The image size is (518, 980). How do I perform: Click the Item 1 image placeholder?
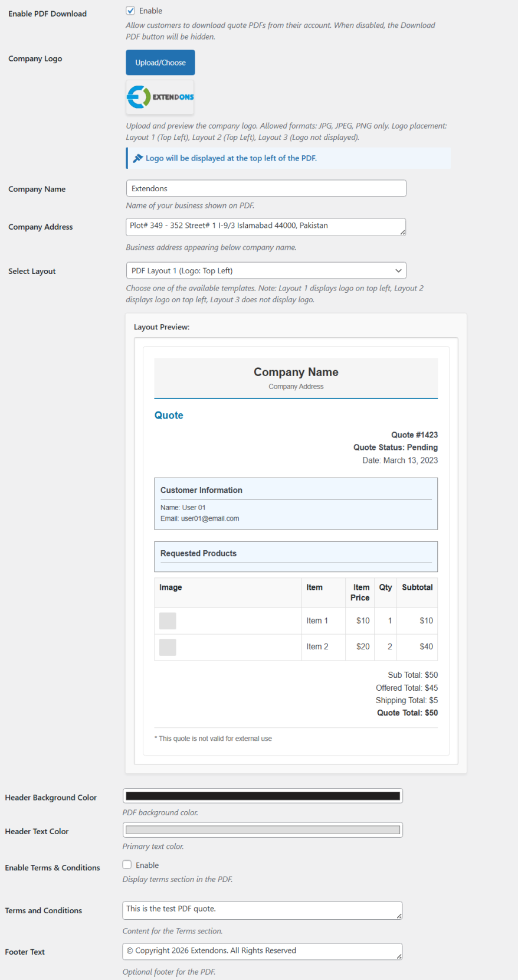pos(168,621)
